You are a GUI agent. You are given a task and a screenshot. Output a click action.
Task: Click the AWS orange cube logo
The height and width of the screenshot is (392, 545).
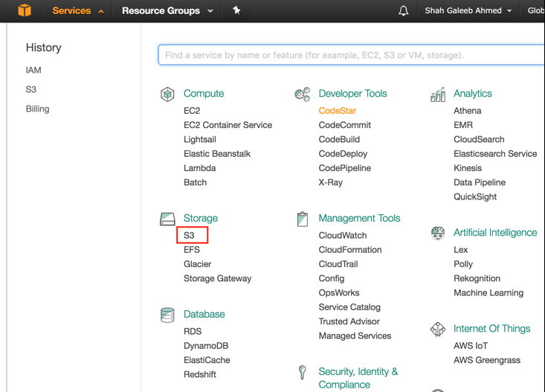point(25,10)
